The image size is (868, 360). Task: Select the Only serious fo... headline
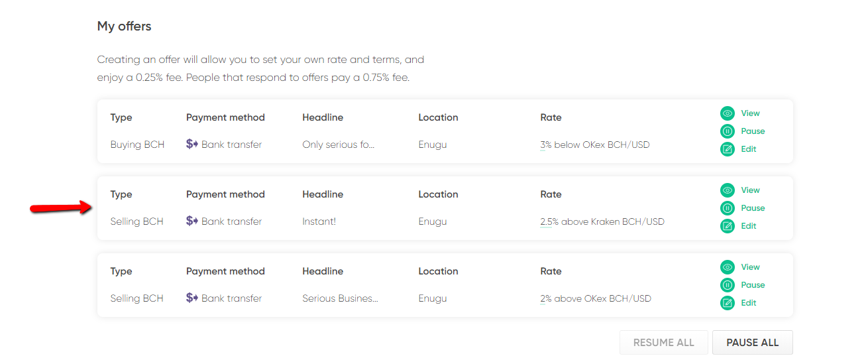339,145
